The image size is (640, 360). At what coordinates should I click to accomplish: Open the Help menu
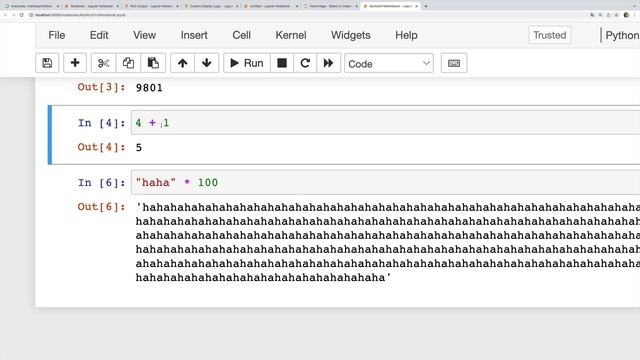click(406, 35)
